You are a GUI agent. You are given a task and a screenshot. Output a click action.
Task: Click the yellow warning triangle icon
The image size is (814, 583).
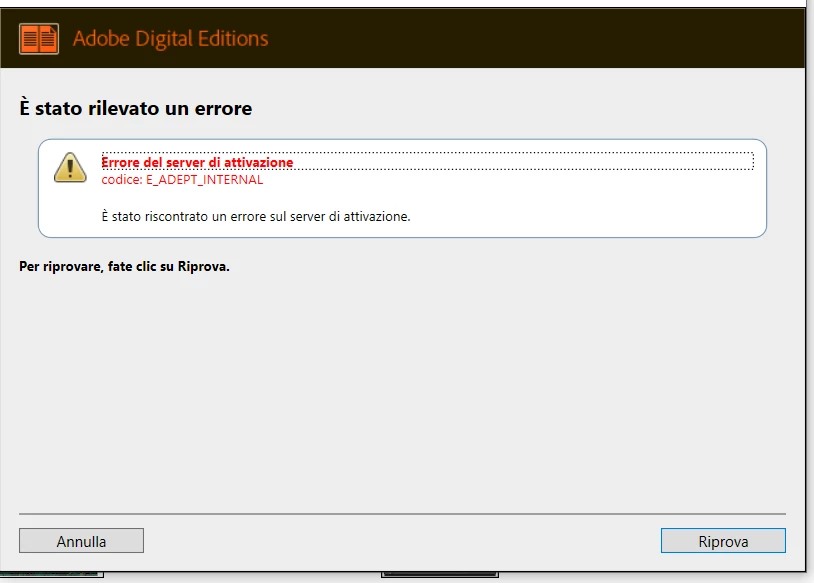(70, 168)
